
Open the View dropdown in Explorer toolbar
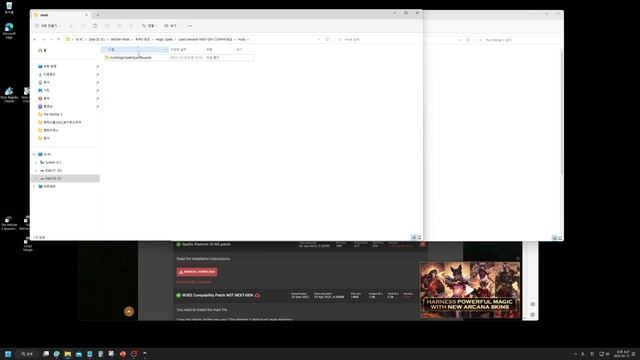coord(171,26)
